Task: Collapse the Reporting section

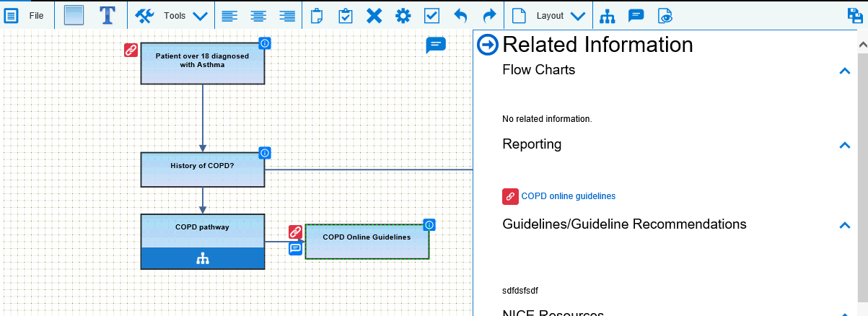Action: point(845,145)
